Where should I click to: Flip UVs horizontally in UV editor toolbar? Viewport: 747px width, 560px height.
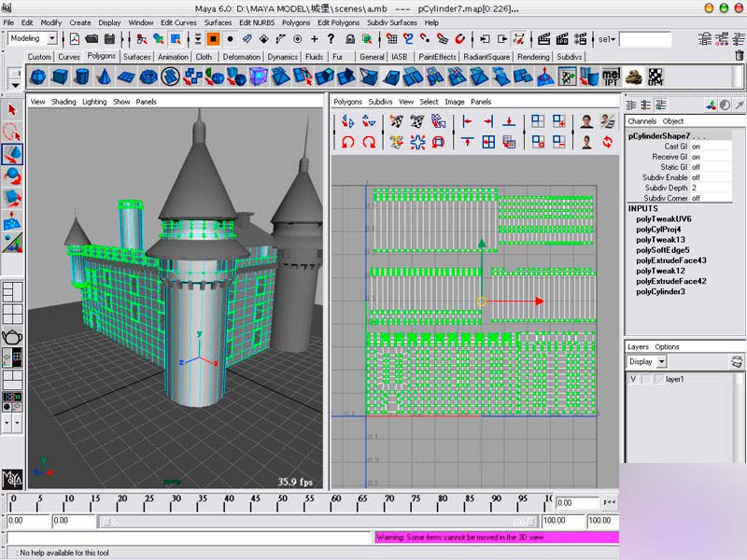pyautogui.click(x=348, y=121)
